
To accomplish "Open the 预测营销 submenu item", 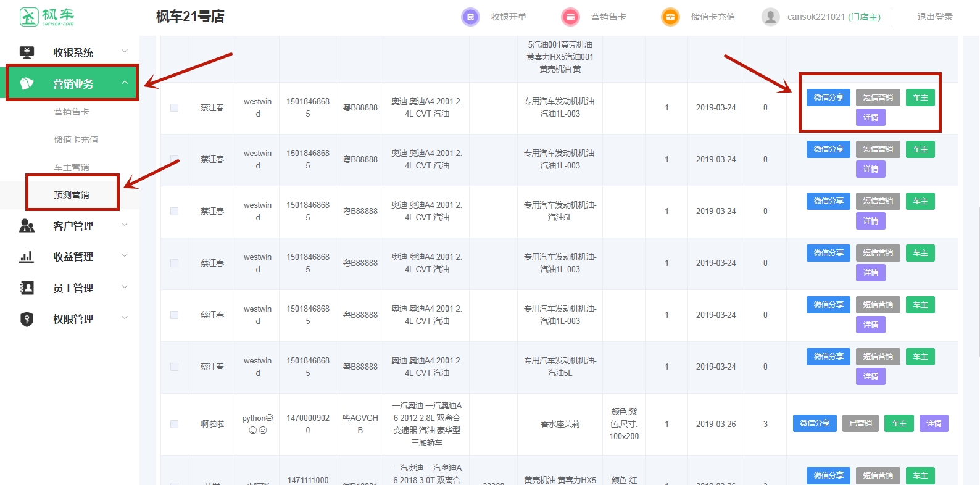I will pyautogui.click(x=72, y=195).
